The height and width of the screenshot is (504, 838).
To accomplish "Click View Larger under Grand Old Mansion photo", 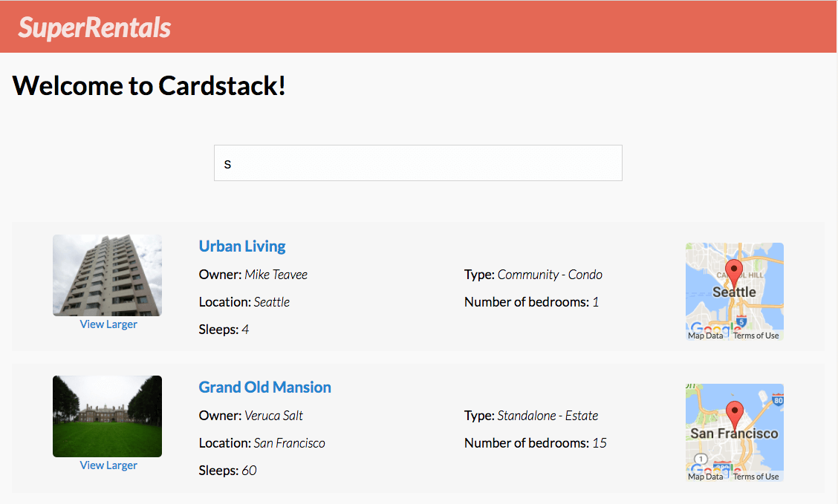I will tap(108, 465).
